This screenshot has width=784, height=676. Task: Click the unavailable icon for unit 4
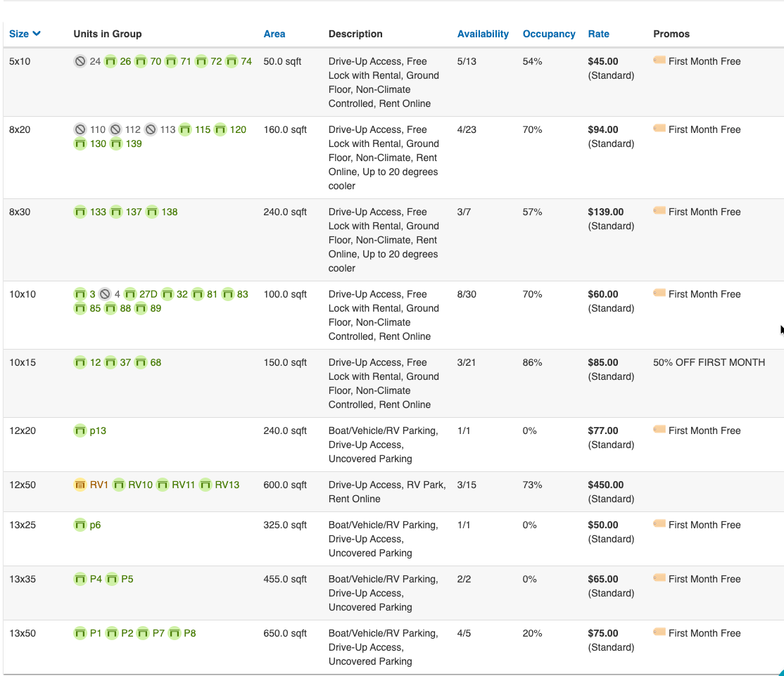click(105, 294)
